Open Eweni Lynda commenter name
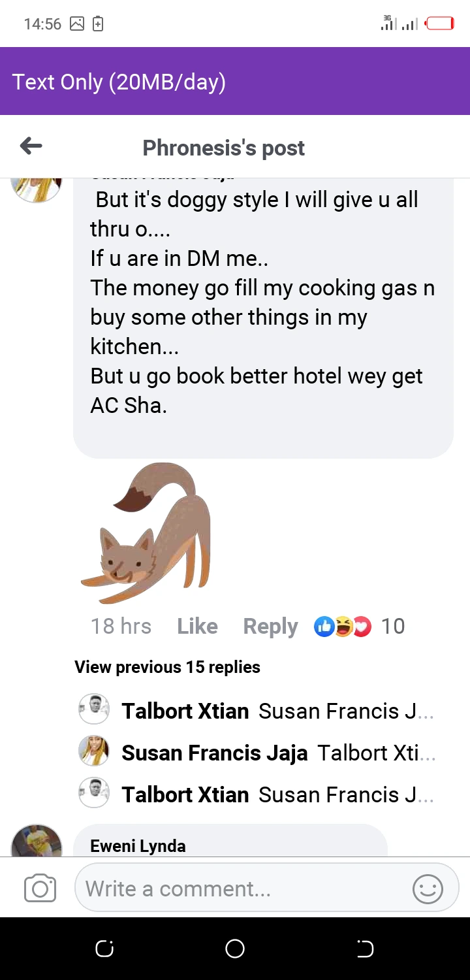Viewport: 470px width, 980px height. 138,846
